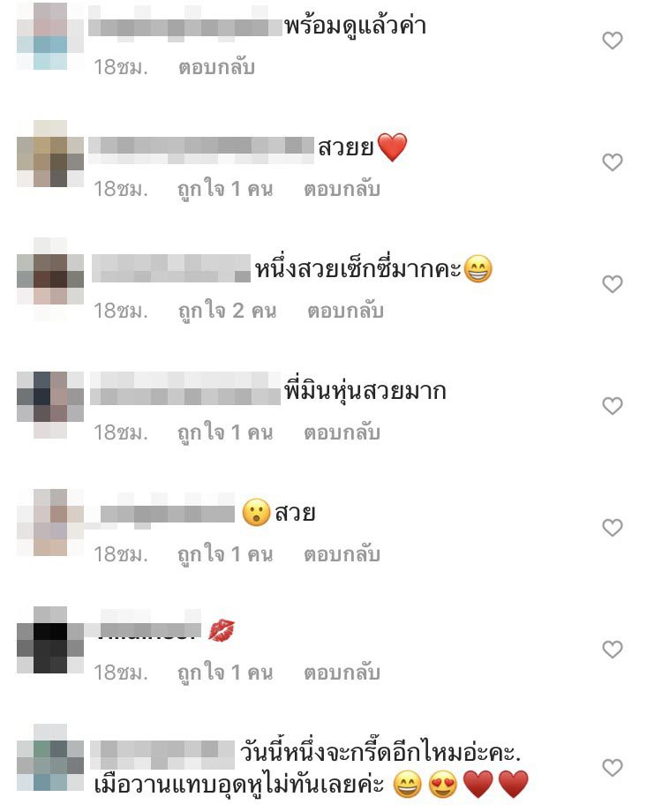This screenshot has width=662, height=812.
Task: Open username of "พี่มินหุ่นสวยมาก" commenter
Action: (x=185, y=388)
